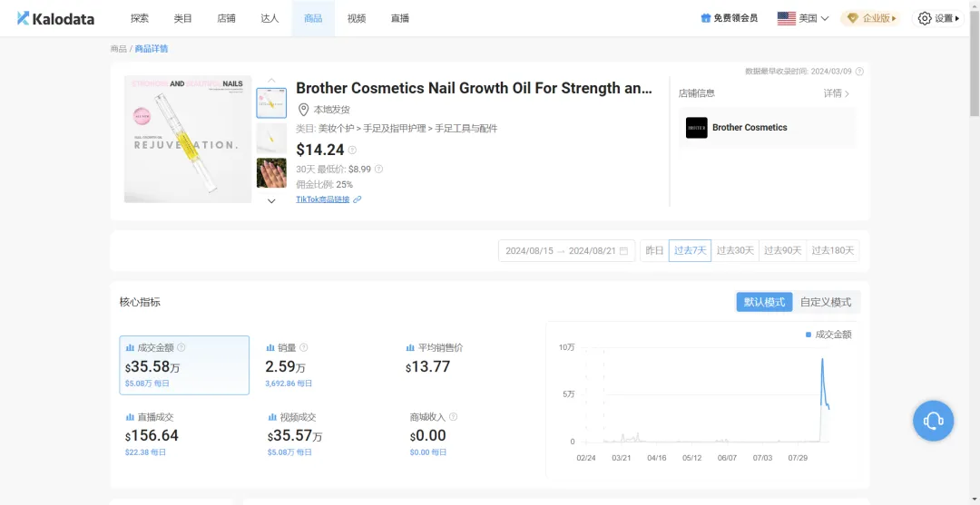Toggle the 成交金额 chart legend swatch

point(808,335)
